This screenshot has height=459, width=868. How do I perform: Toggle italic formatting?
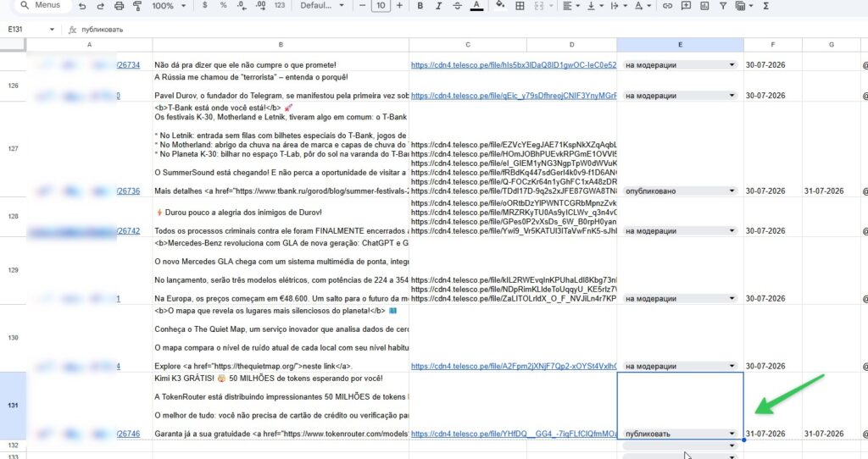point(438,6)
